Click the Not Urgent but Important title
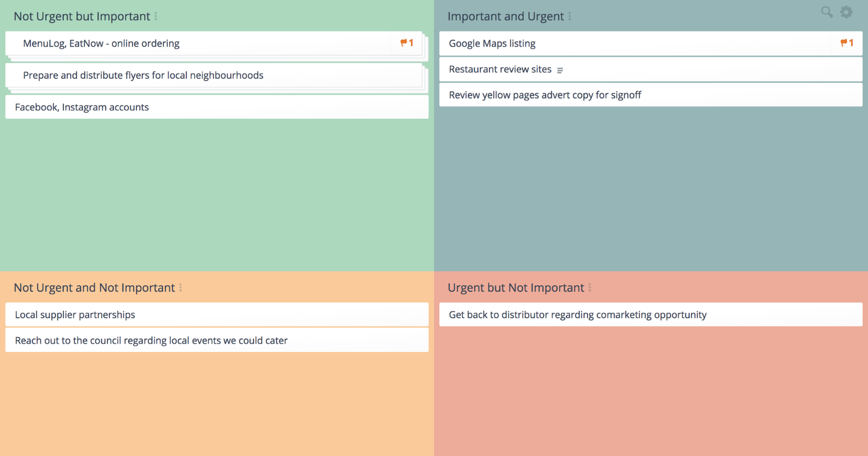Image resolution: width=868 pixels, height=456 pixels. point(82,16)
